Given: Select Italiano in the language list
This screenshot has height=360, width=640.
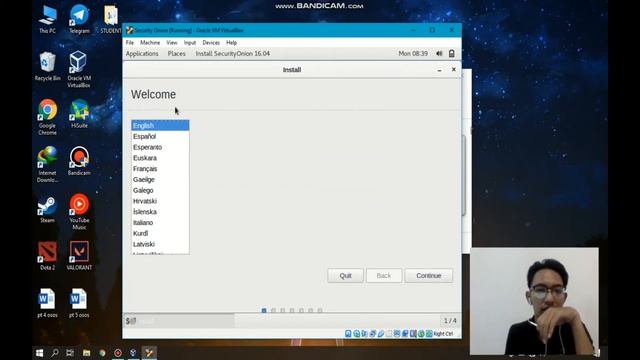Looking at the screenshot, I should point(160,222).
